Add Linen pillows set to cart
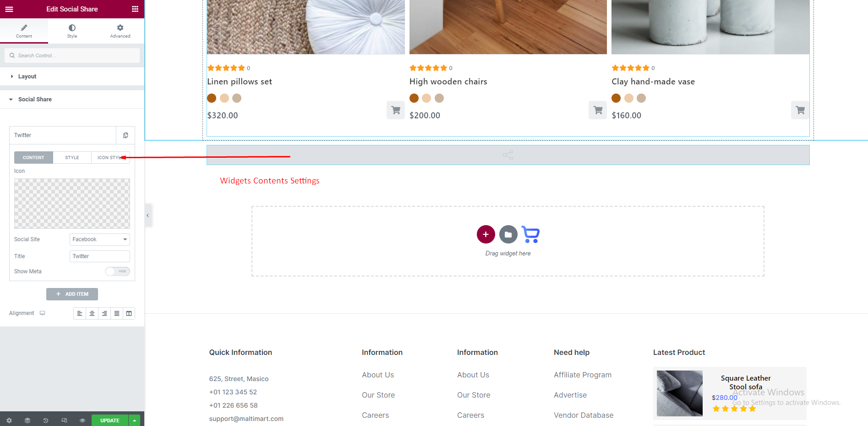The height and width of the screenshot is (426, 868). pos(395,110)
